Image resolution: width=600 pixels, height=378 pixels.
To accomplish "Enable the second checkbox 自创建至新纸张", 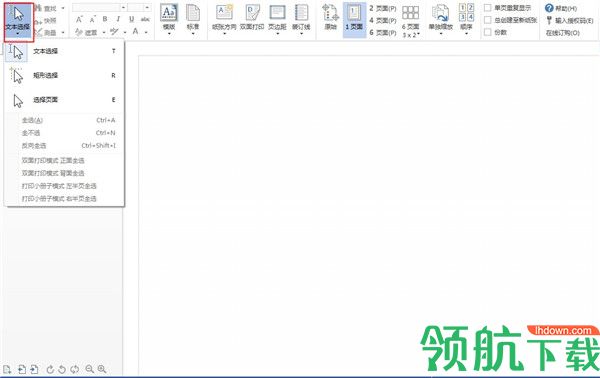I will [x=488, y=20].
